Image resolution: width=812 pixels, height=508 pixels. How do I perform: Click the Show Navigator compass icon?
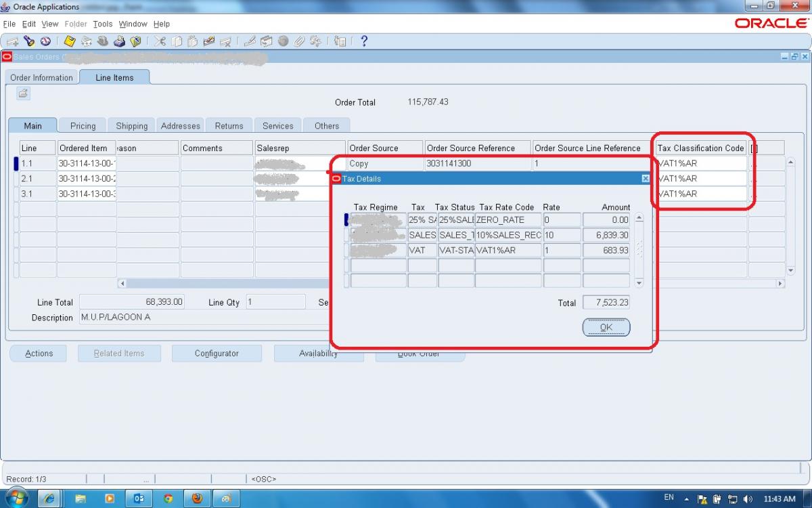[x=46, y=41]
